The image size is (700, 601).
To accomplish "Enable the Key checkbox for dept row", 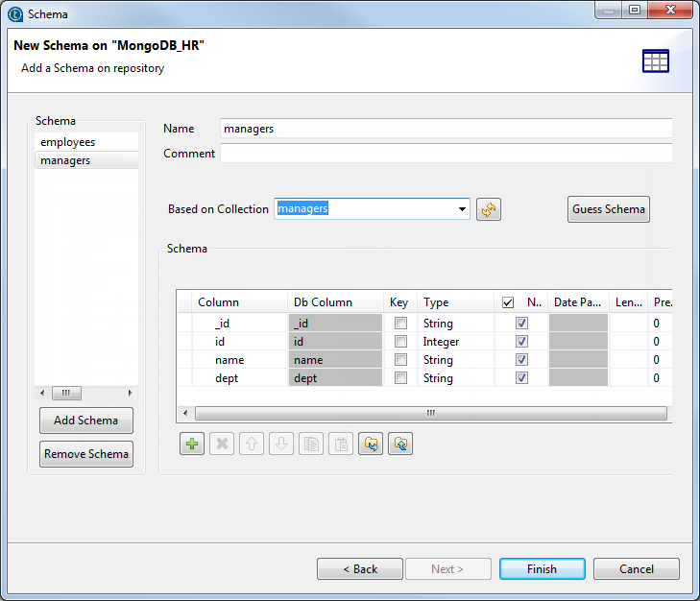I will (x=400, y=378).
